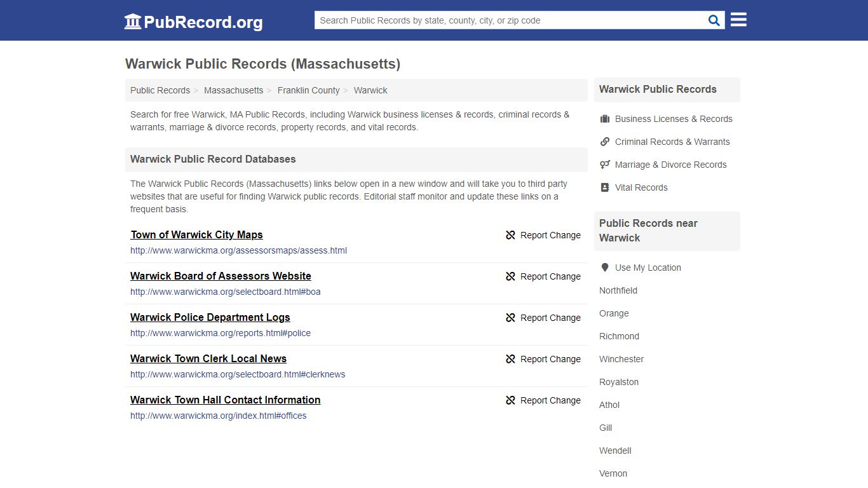Click the Criminal Records link icon
This screenshot has height=488, width=868.
(605, 142)
